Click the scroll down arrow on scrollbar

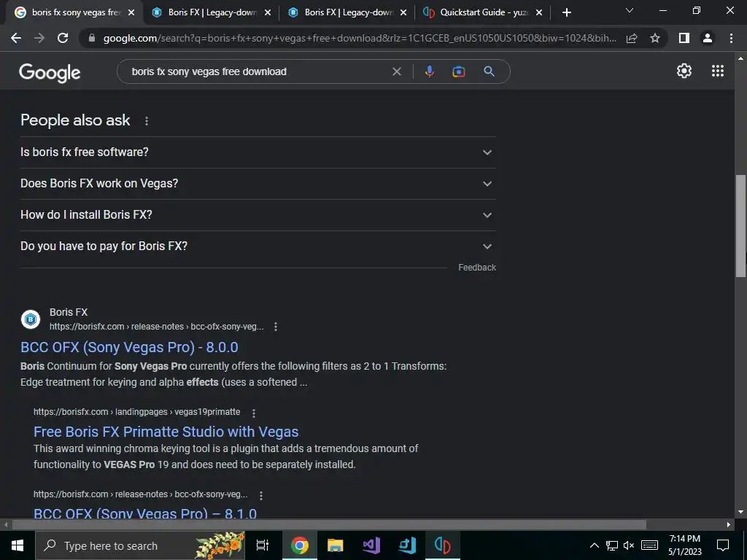click(x=740, y=512)
